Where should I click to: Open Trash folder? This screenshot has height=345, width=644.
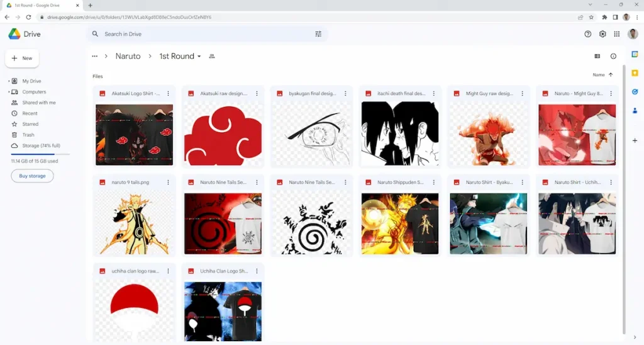click(28, 135)
